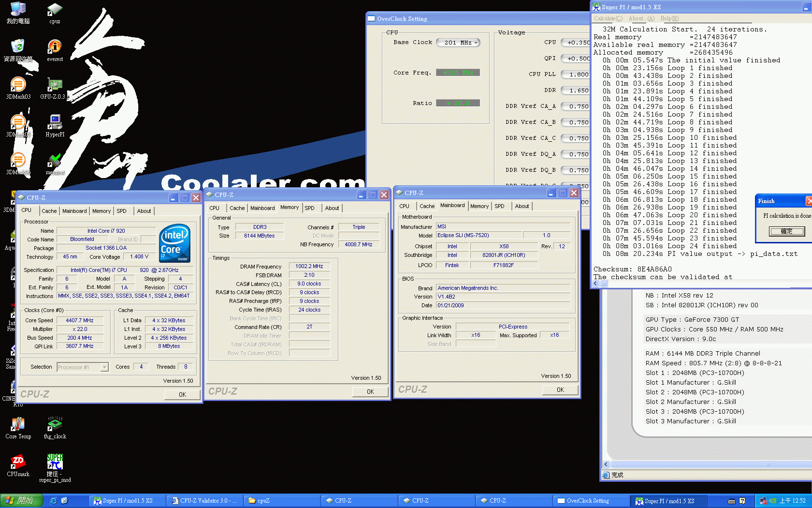This screenshot has height=508, width=812.
Task: Open the Calculate menu in Super PI
Action: pos(608,18)
